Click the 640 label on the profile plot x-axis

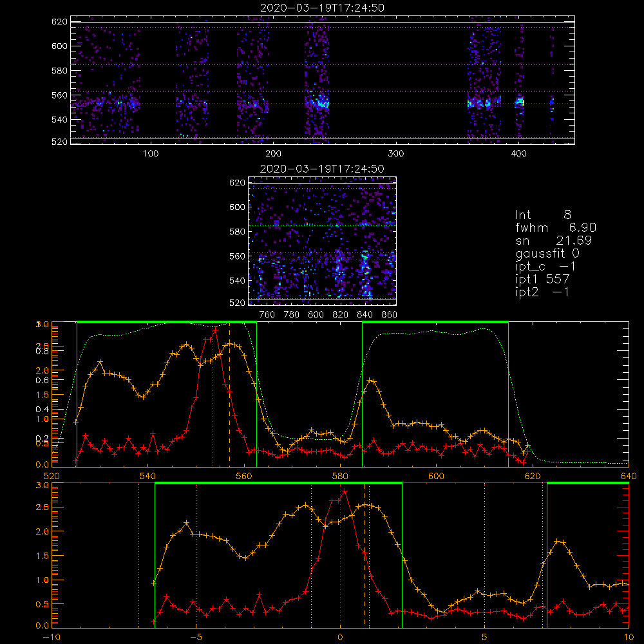point(629,476)
